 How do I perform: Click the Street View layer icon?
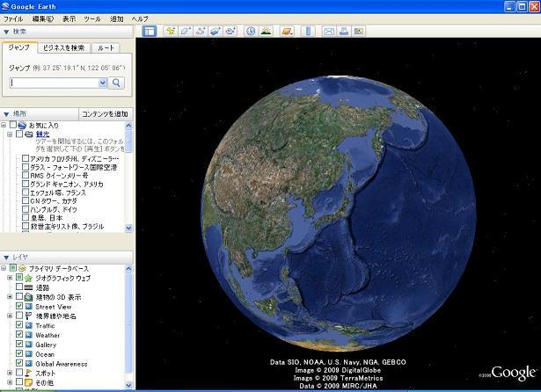pyautogui.click(x=29, y=307)
